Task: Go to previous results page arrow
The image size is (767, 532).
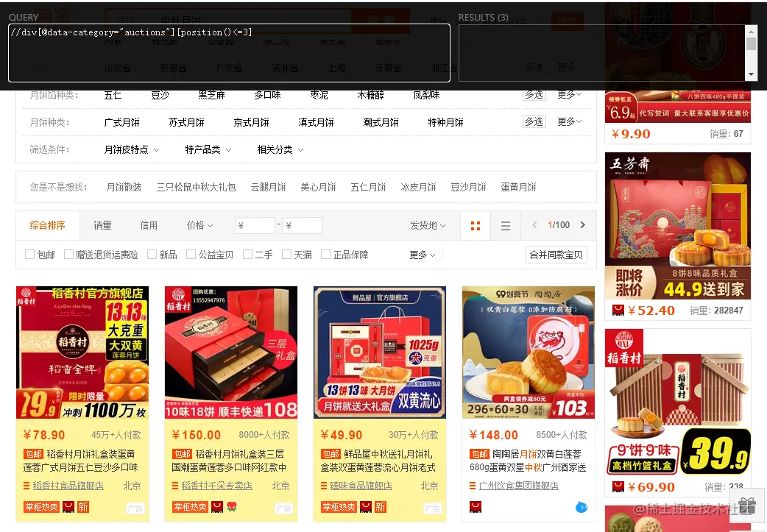Action: click(x=534, y=225)
